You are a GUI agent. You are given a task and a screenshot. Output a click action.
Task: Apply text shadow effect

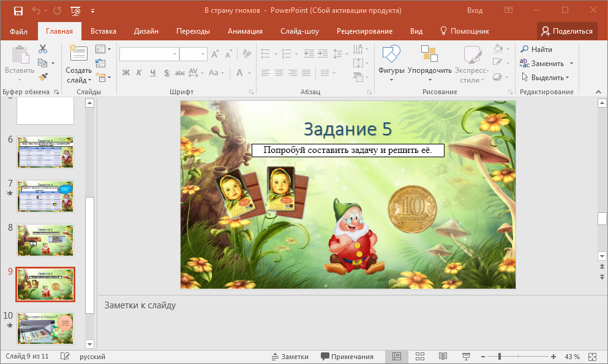point(167,73)
